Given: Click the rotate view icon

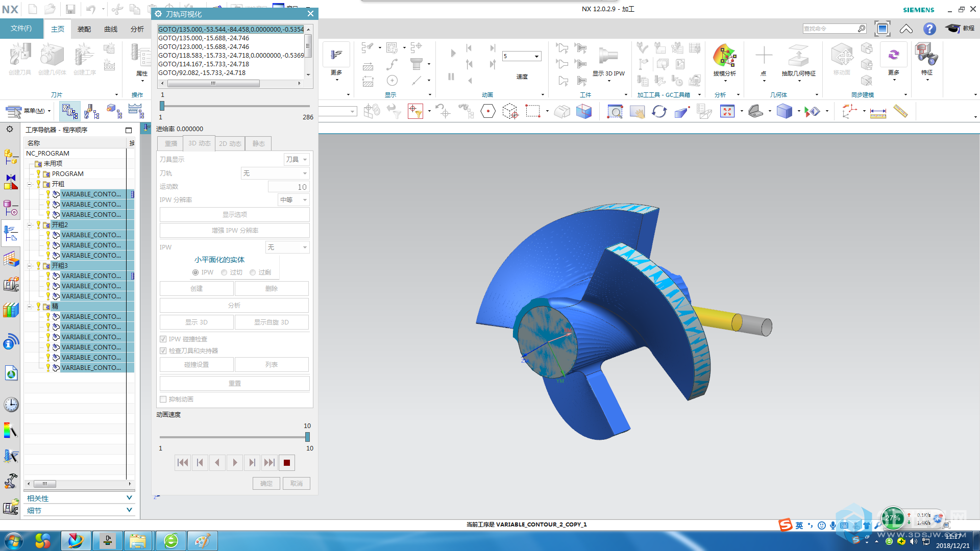Looking at the screenshot, I should point(659,111).
